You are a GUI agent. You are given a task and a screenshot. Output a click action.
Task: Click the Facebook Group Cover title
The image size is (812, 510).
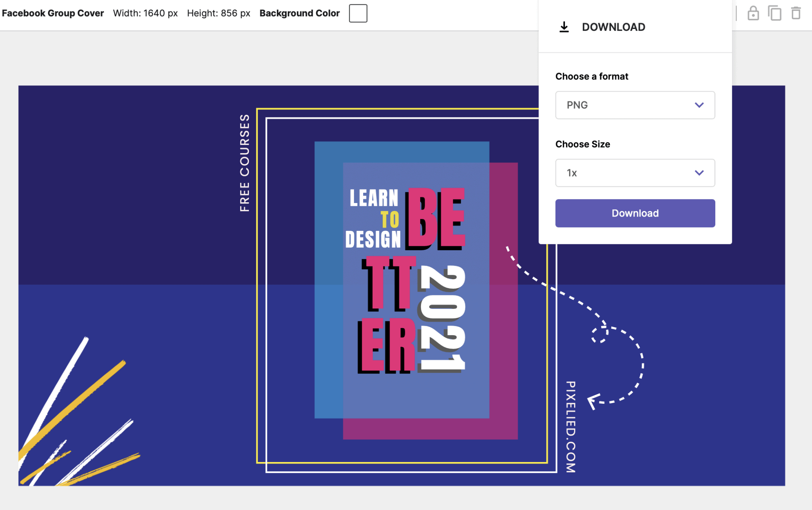point(53,13)
